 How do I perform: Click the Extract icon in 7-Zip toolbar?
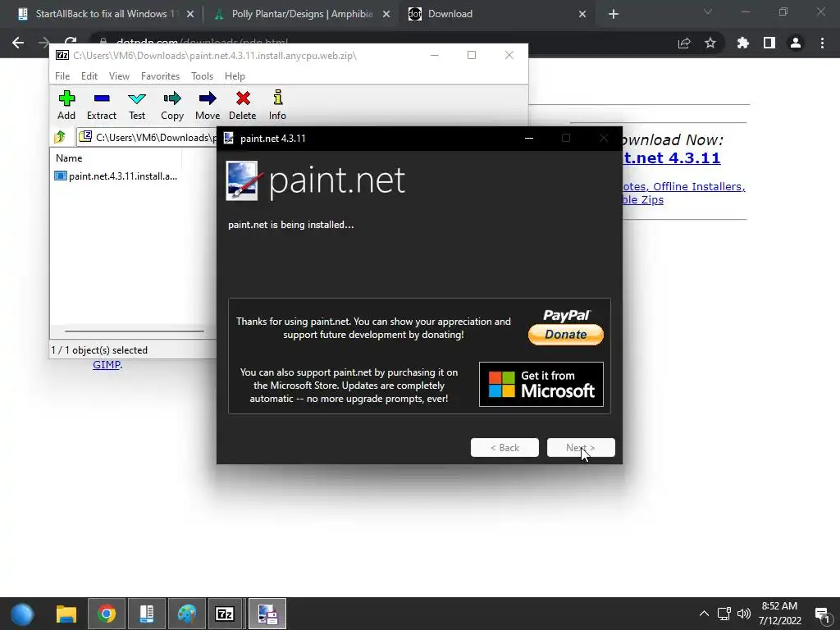(x=101, y=105)
